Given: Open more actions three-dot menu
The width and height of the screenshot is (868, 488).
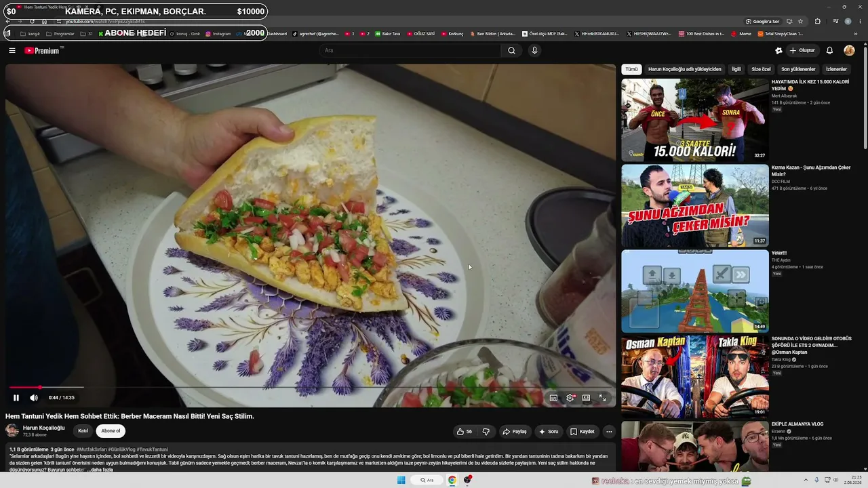Looking at the screenshot, I should [x=609, y=431].
